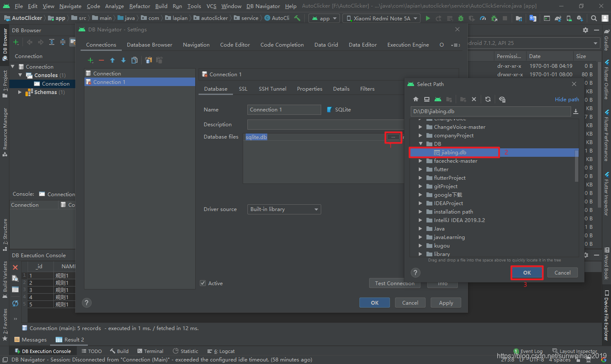Expand the Schemas node in DB Browser

[20, 92]
